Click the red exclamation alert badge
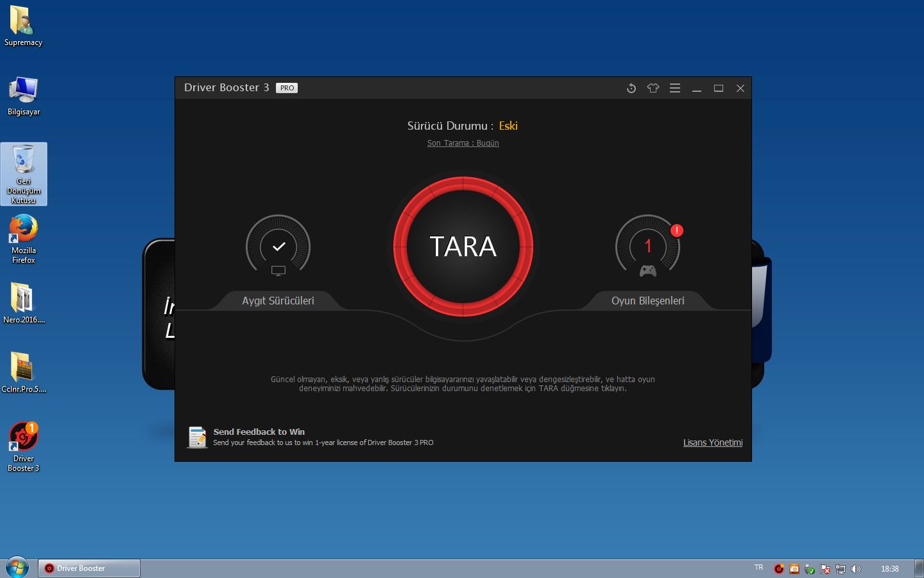This screenshot has width=924, height=578. [677, 231]
